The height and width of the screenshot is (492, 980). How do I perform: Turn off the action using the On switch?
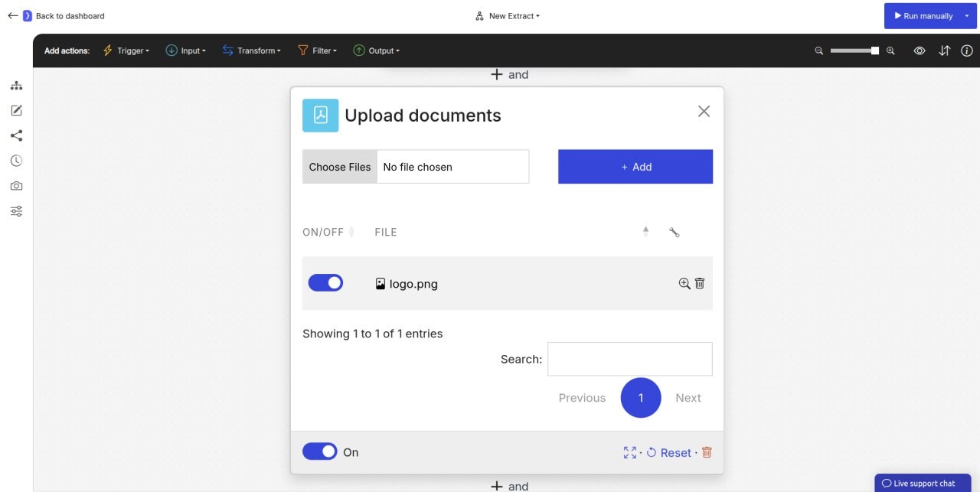pyautogui.click(x=319, y=451)
